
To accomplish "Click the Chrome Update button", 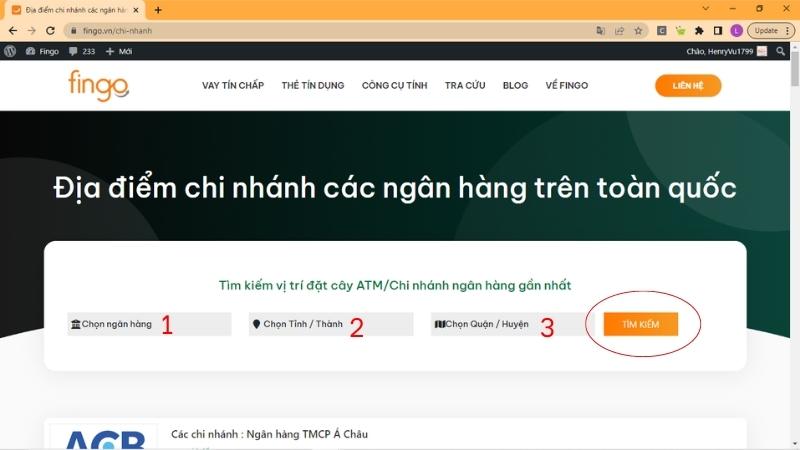I will tap(771, 31).
